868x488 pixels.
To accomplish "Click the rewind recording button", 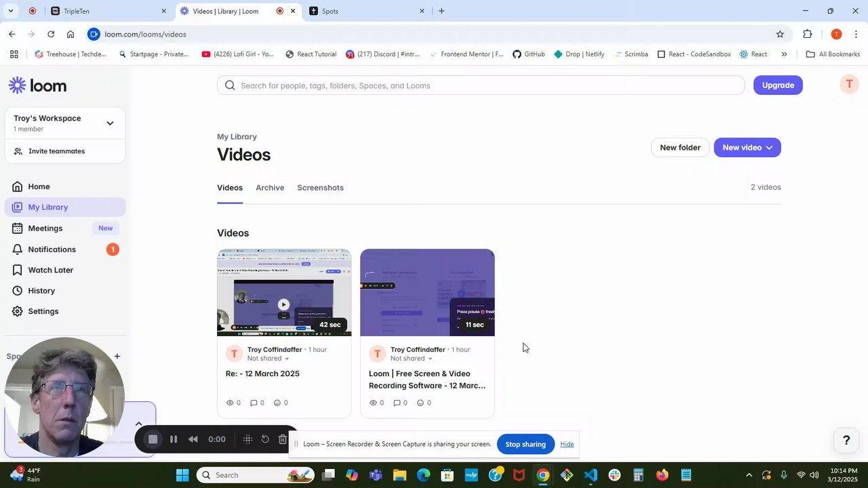I will (x=193, y=439).
